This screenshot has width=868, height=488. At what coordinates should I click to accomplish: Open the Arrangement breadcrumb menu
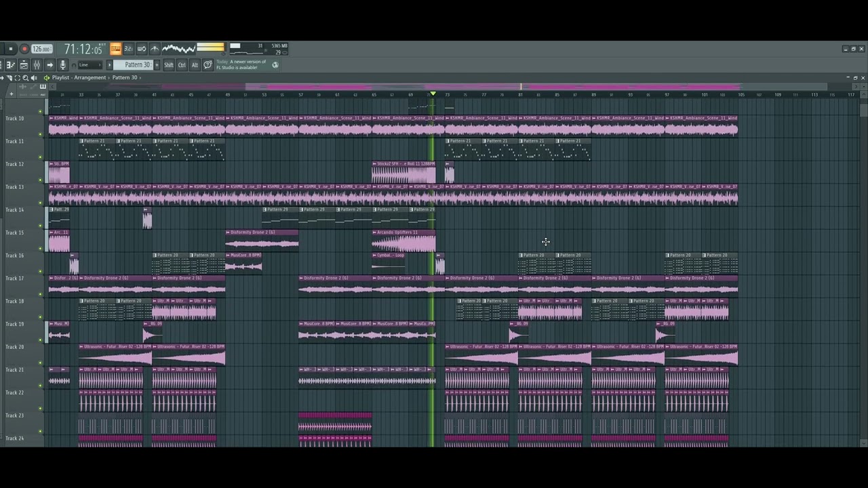coord(90,78)
